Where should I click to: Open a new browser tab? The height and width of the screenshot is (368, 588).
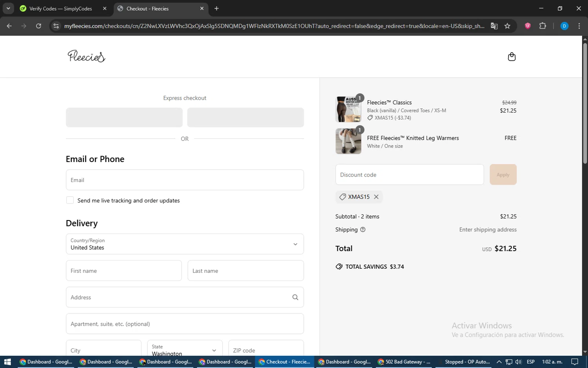click(x=216, y=8)
